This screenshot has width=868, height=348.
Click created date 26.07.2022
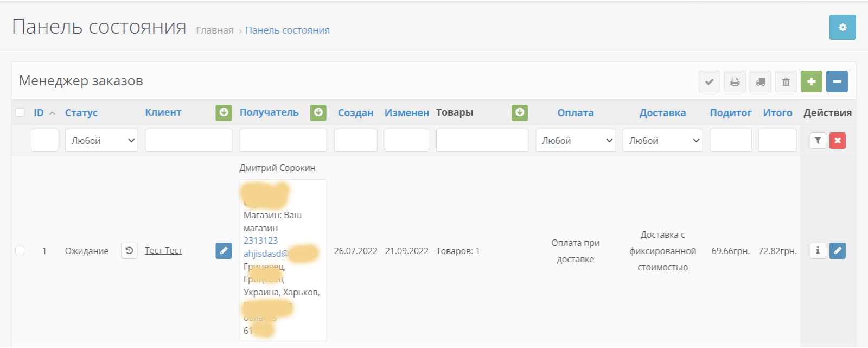356,251
